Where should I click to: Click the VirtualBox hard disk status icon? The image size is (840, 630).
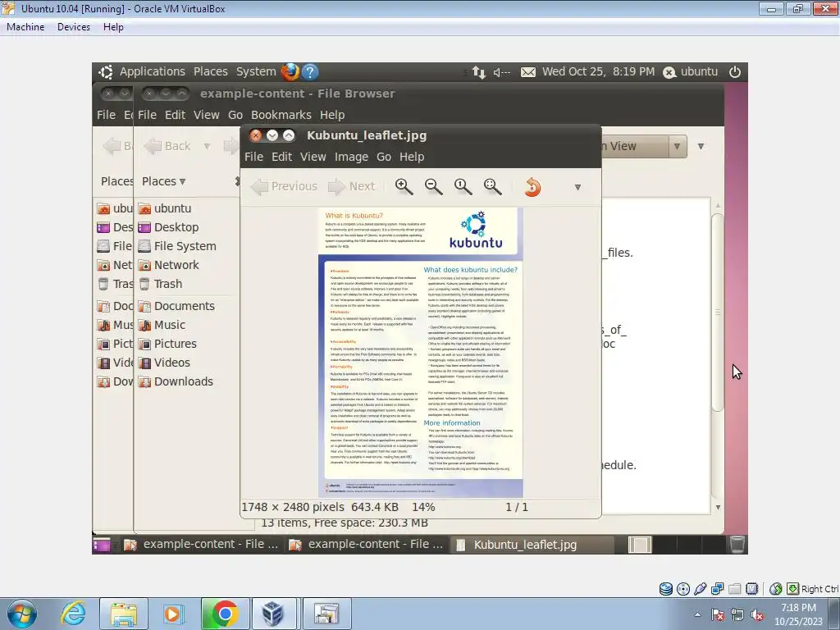pos(666,589)
